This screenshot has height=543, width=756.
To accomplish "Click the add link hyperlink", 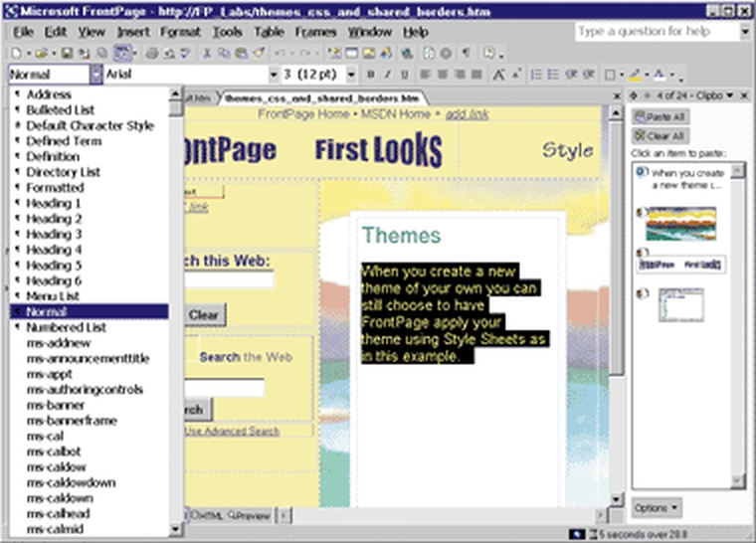I will 467,114.
